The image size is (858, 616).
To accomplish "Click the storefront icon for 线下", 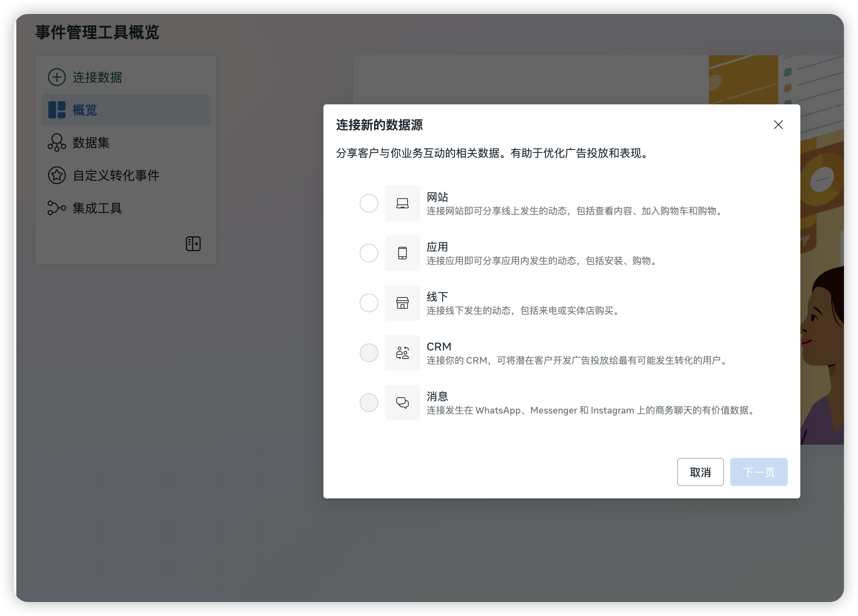I will click(x=402, y=303).
